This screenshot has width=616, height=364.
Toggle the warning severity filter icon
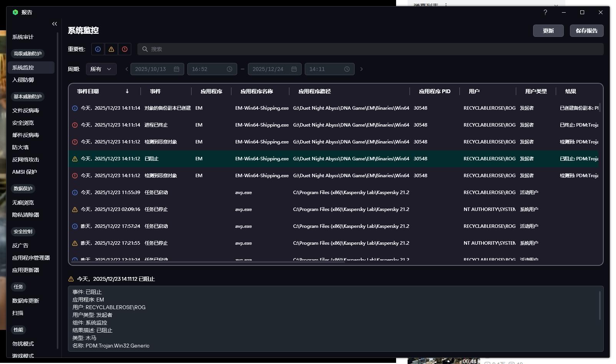[111, 49]
